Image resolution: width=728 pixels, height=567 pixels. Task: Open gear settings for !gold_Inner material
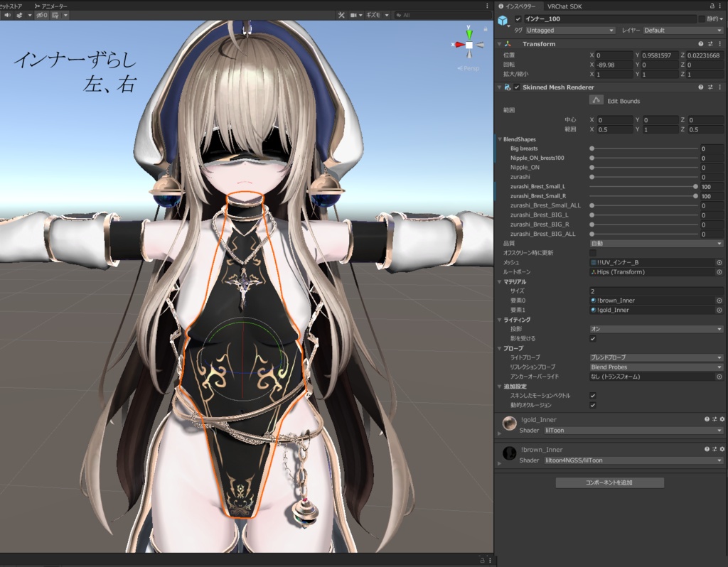pos(722,419)
